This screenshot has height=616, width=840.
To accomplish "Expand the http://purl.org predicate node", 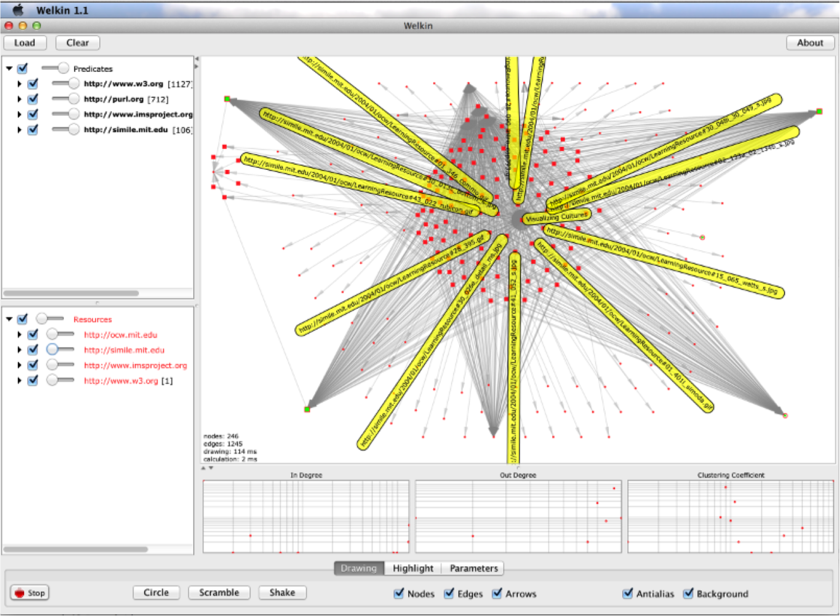I will [20, 99].
